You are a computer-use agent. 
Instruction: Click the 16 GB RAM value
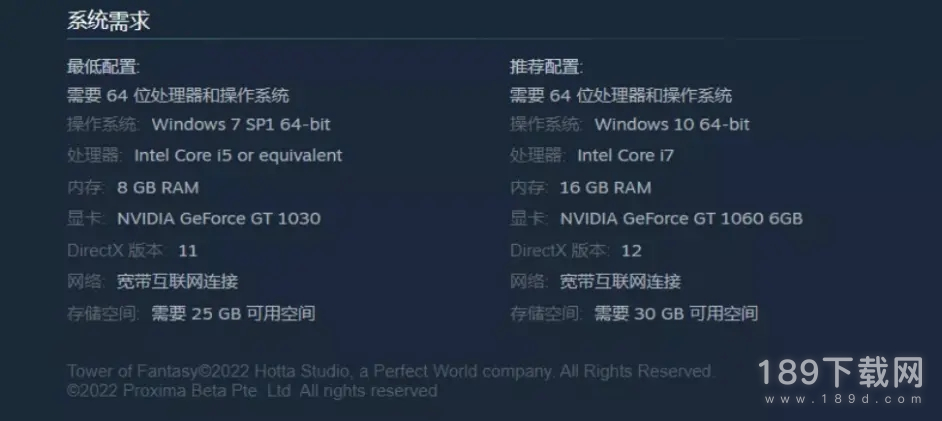coord(606,187)
